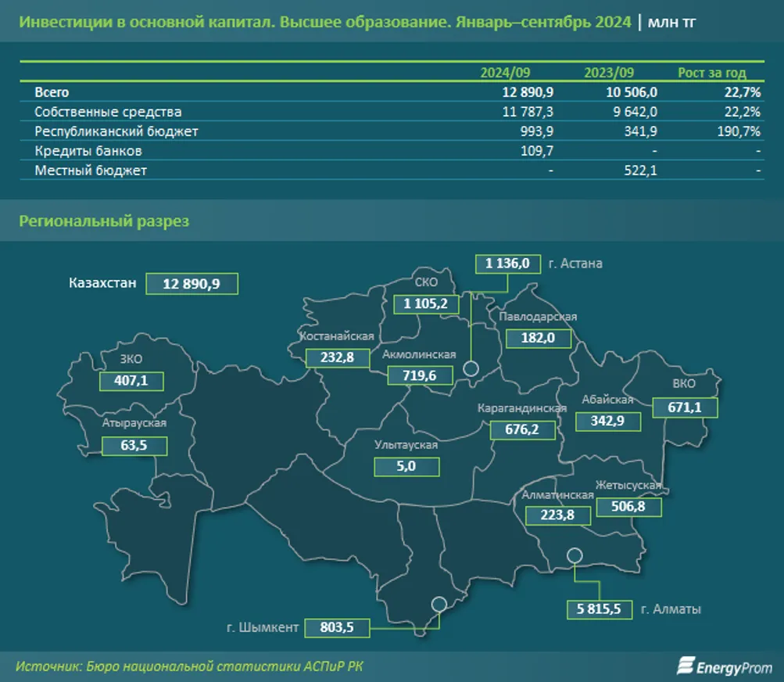Click the EnergyProm logo

point(723,666)
